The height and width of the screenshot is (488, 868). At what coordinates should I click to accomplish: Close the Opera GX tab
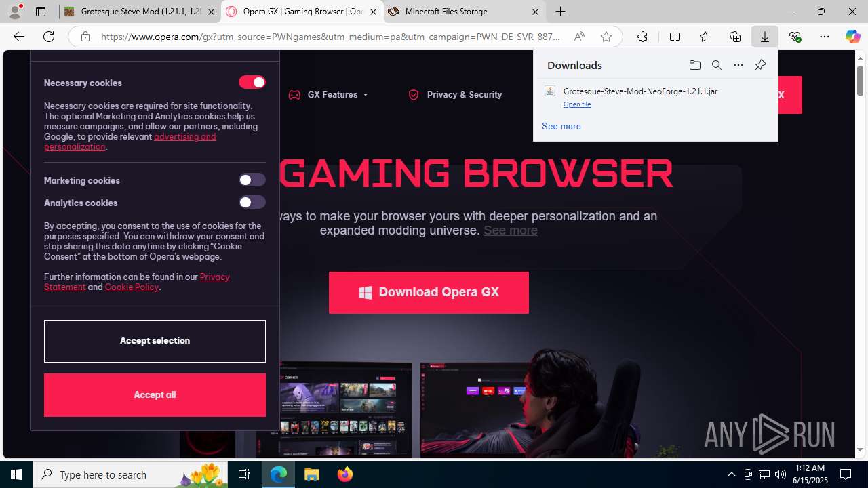pyautogui.click(x=373, y=12)
